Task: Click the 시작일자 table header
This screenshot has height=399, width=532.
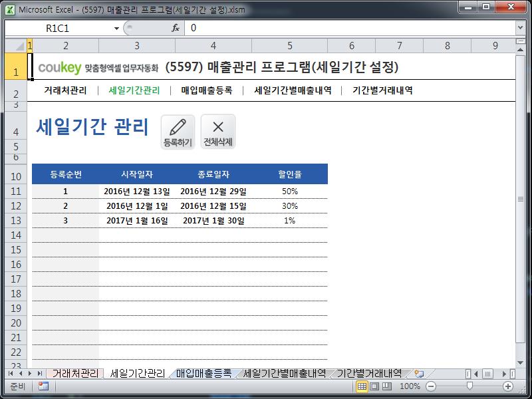Action: [x=137, y=174]
